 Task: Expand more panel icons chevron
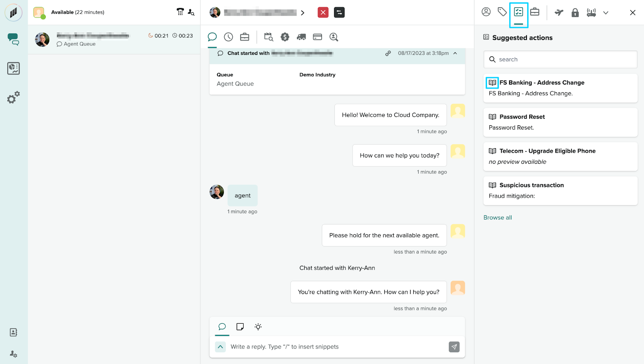pos(606,13)
